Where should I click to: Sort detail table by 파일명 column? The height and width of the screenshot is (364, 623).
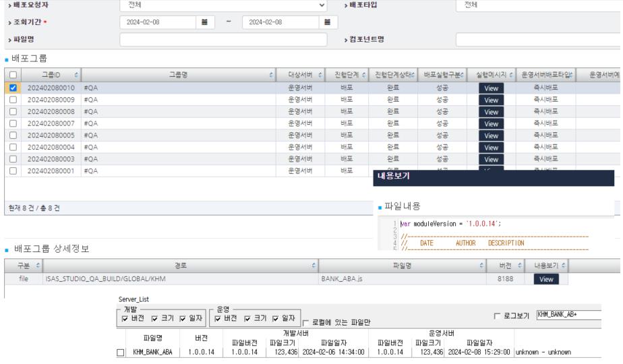[x=481, y=265]
